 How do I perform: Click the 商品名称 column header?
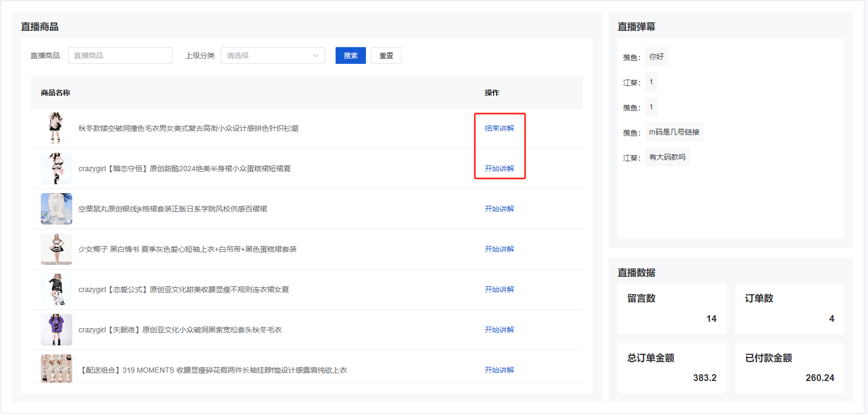click(55, 93)
